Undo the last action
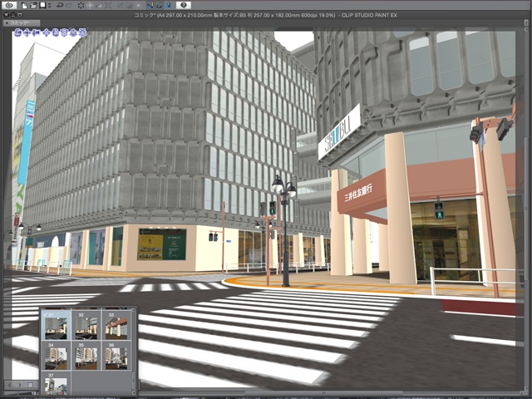 (60, 6)
